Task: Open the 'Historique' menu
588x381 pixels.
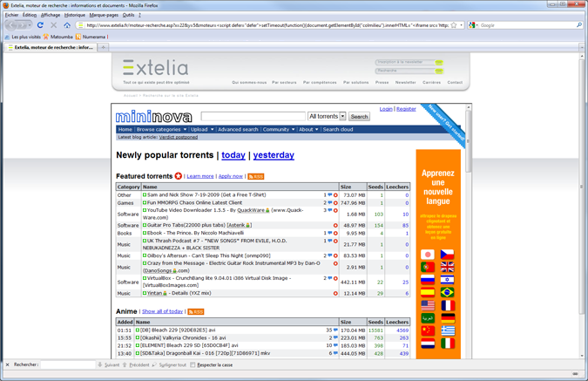Action: point(75,15)
